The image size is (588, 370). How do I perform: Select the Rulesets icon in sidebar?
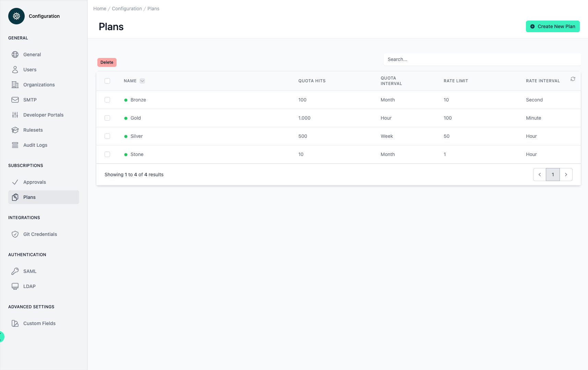(x=15, y=130)
